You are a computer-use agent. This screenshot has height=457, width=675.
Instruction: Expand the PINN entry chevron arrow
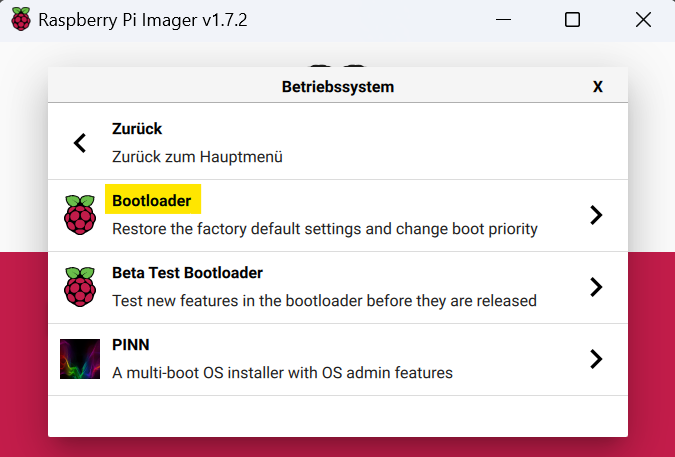pyautogui.click(x=596, y=359)
